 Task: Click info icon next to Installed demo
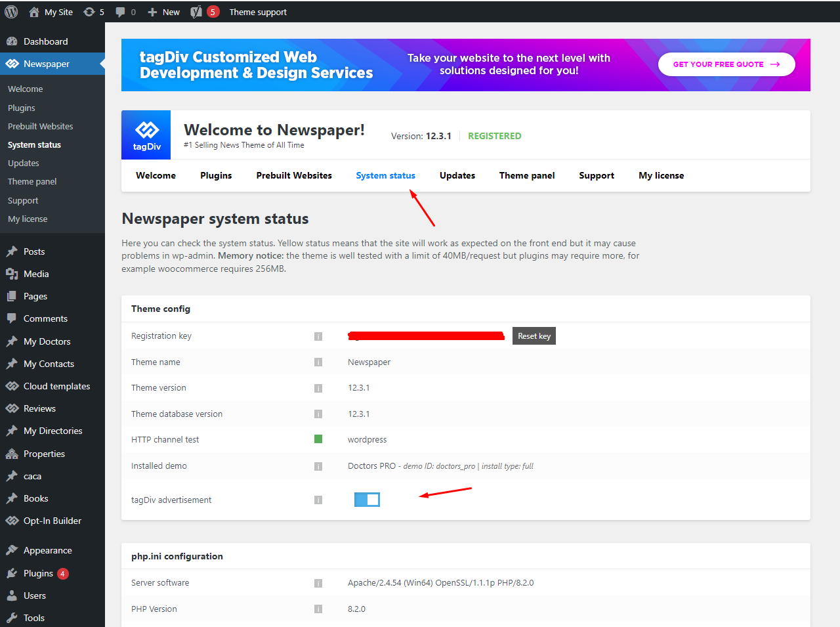click(x=318, y=466)
